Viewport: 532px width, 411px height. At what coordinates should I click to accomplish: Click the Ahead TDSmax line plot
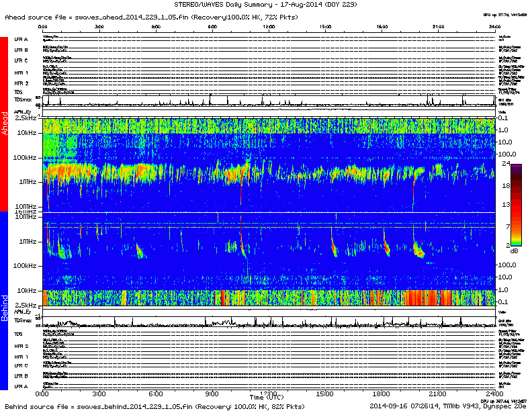click(269, 101)
